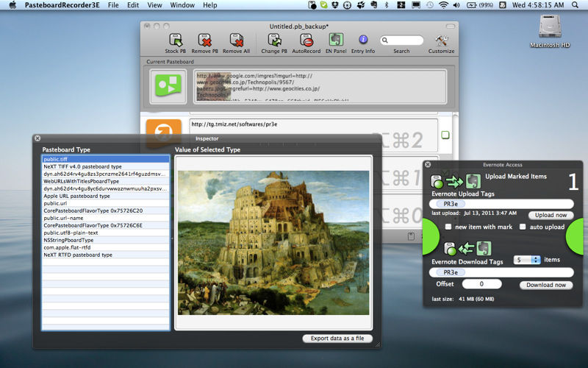Click the Upload now button
Screen dimensions: 588x368
tap(551, 215)
